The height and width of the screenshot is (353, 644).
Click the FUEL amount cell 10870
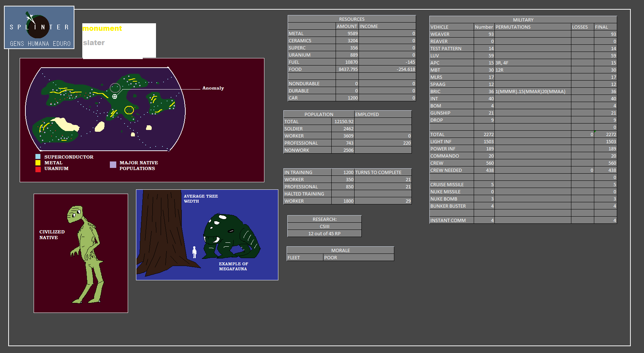click(347, 62)
